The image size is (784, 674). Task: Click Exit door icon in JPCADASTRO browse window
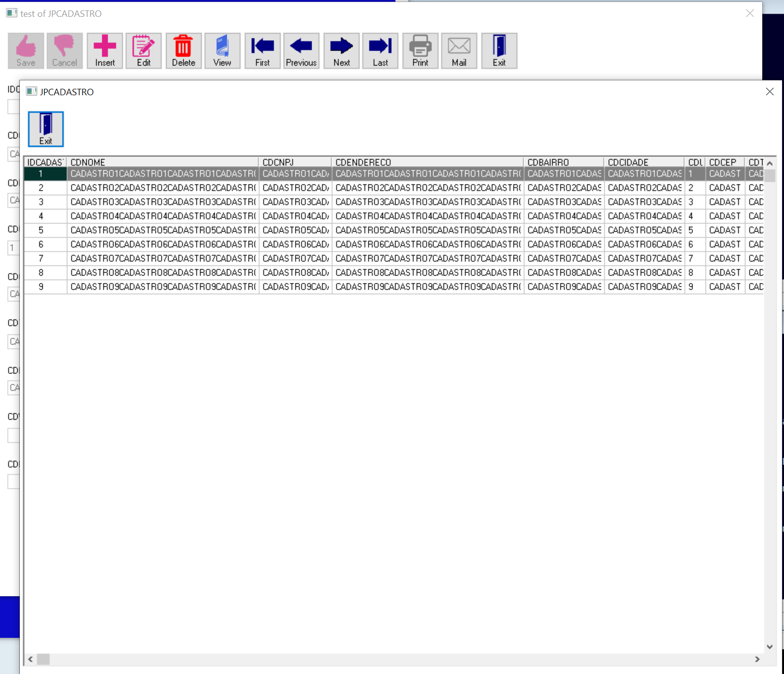[x=46, y=129]
